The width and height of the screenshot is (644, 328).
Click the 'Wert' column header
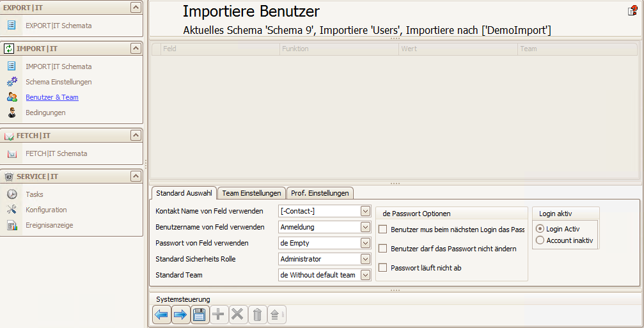[459, 49]
